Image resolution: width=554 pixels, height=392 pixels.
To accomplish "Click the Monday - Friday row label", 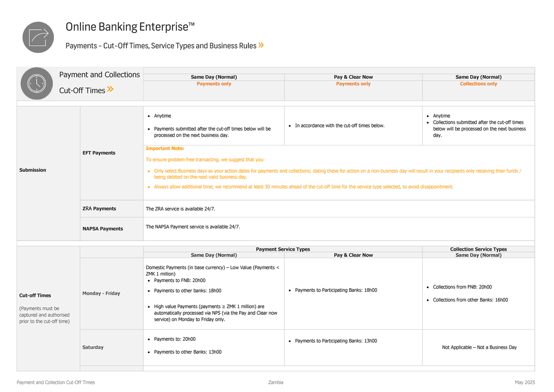I will point(101,294).
